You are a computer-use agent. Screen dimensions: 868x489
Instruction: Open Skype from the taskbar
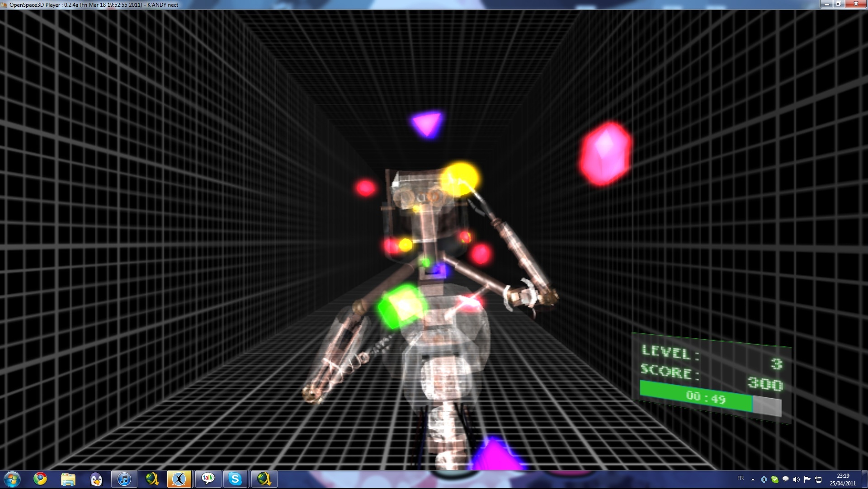(x=235, y=479)
